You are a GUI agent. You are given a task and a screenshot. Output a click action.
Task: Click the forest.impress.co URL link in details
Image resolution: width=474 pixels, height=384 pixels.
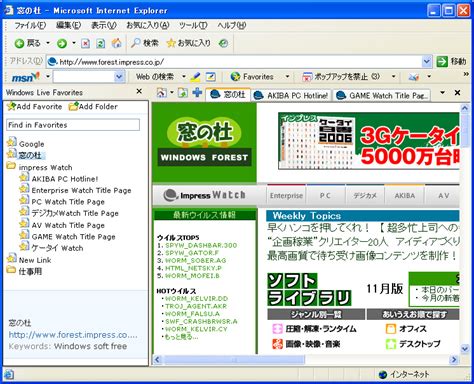click(73, 335)
